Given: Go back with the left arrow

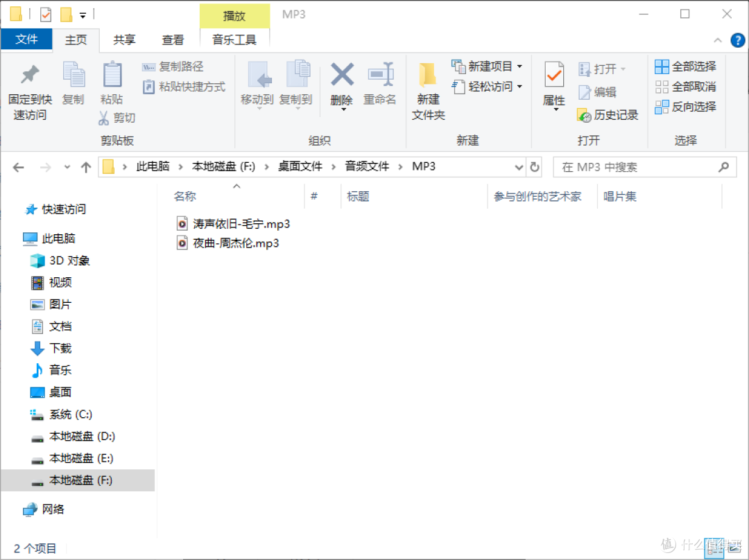Looking at the screenshot, I should [19, 168].
